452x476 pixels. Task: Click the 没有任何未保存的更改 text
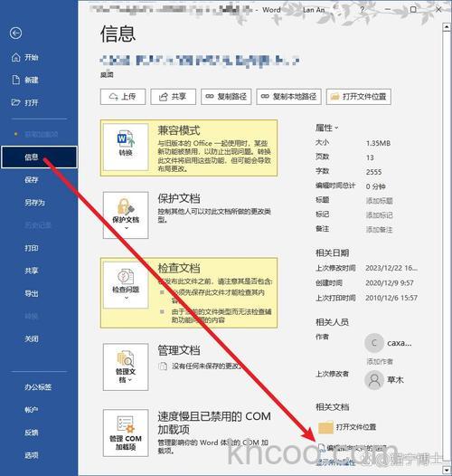pos(206,366)
